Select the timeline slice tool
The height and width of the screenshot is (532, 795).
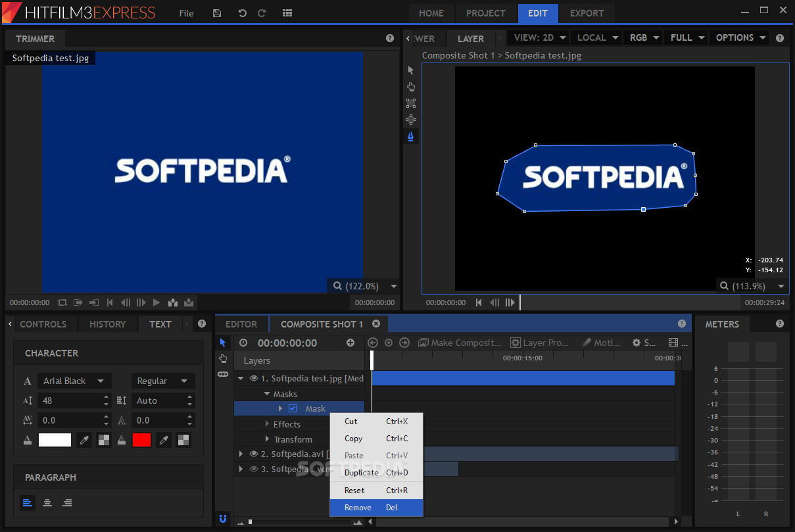click(223, 374)
